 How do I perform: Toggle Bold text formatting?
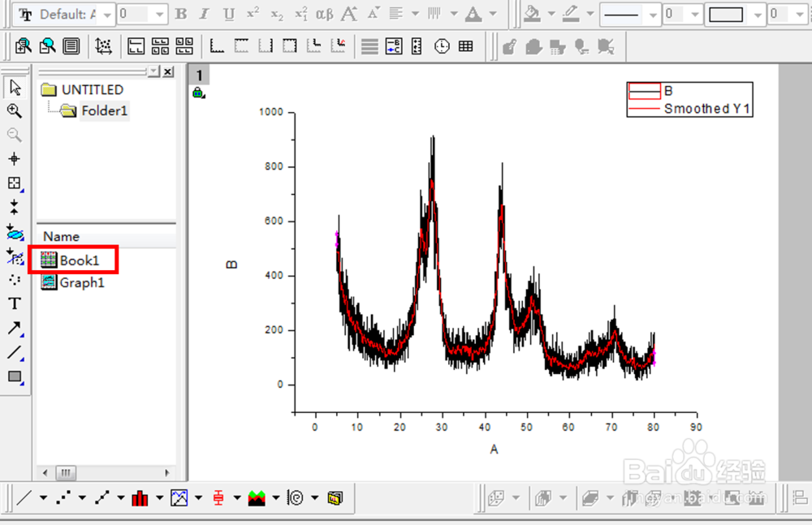[x=181, y=14]
